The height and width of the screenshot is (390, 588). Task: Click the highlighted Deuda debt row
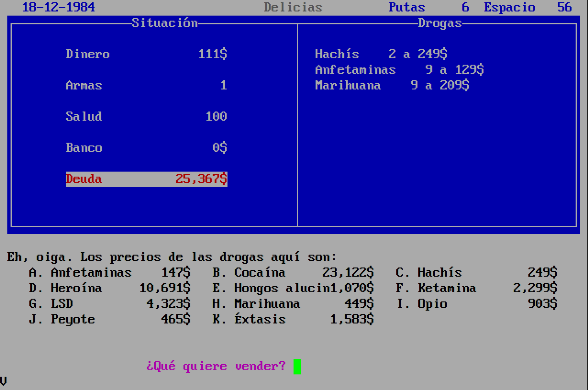146,179
